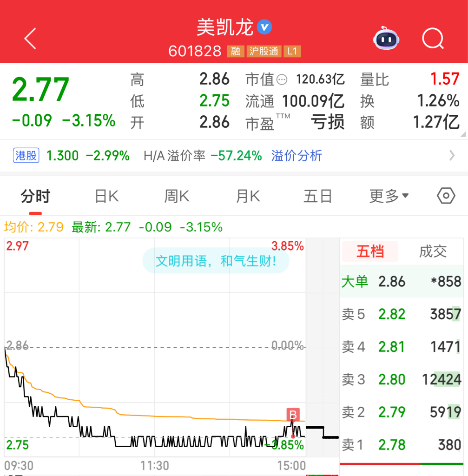Tap the stock code 601828
Screen dimensions: 468x476
click(195, 51)
